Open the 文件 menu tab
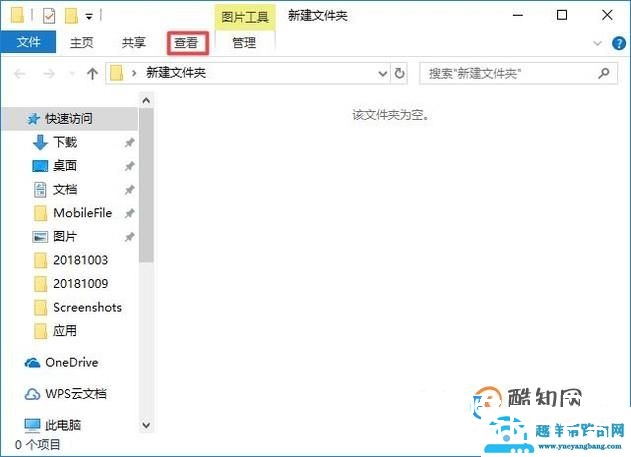Screen dimensions: 631x457 28,42
